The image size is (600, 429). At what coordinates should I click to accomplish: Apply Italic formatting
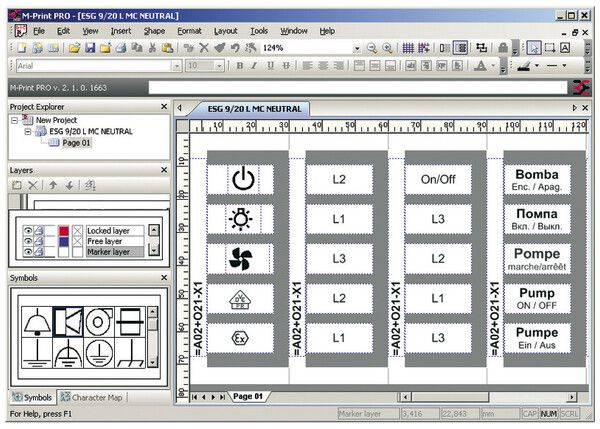(254, 66)
